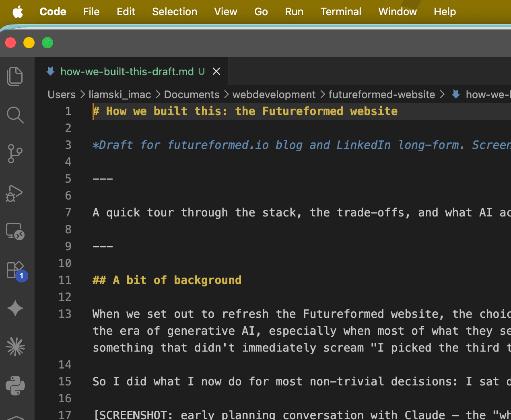Open the Go menu
Screen dimensions: 511x420
pyautogui.click(x=261, y=12)
